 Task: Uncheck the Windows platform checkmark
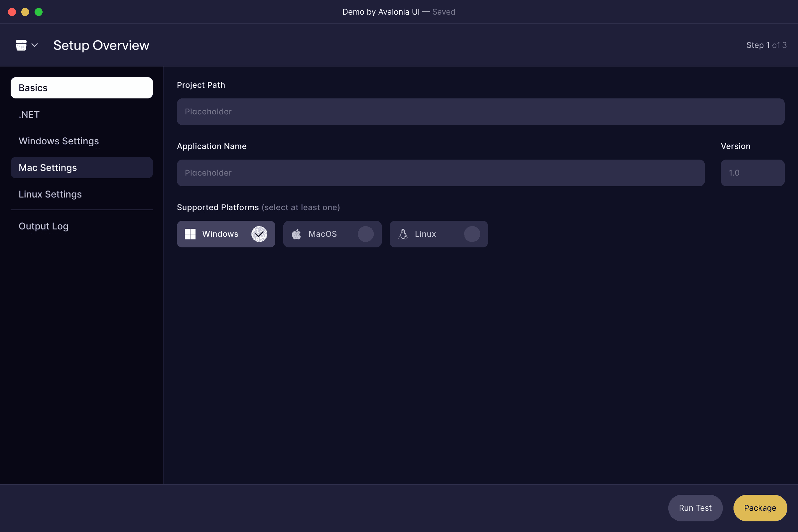coord(259,234)
